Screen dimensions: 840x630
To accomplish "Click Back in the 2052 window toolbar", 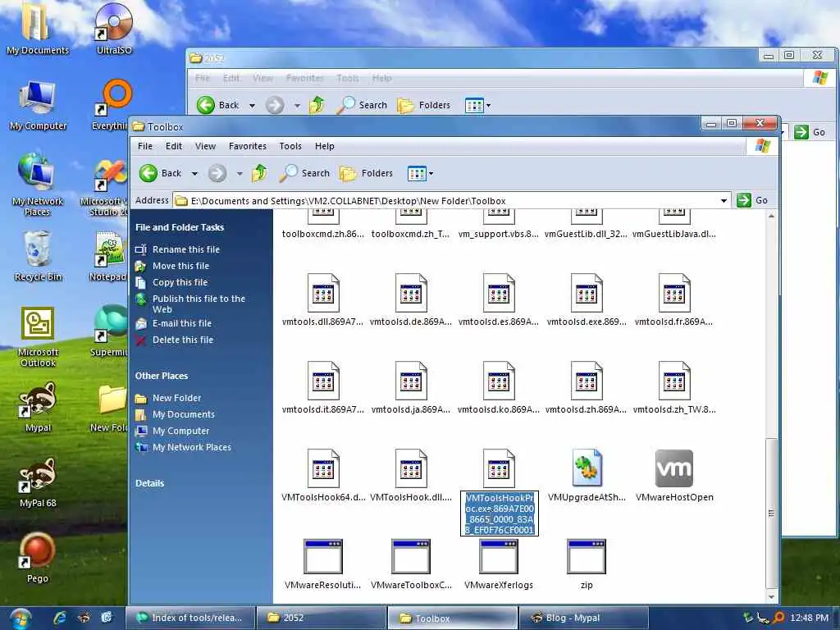I will (217, 105).
